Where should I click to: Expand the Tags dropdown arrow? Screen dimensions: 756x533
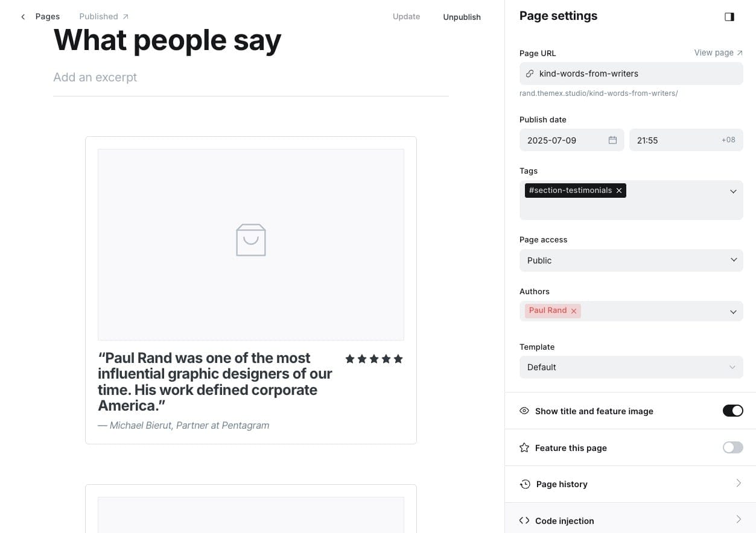pos(733,191)
